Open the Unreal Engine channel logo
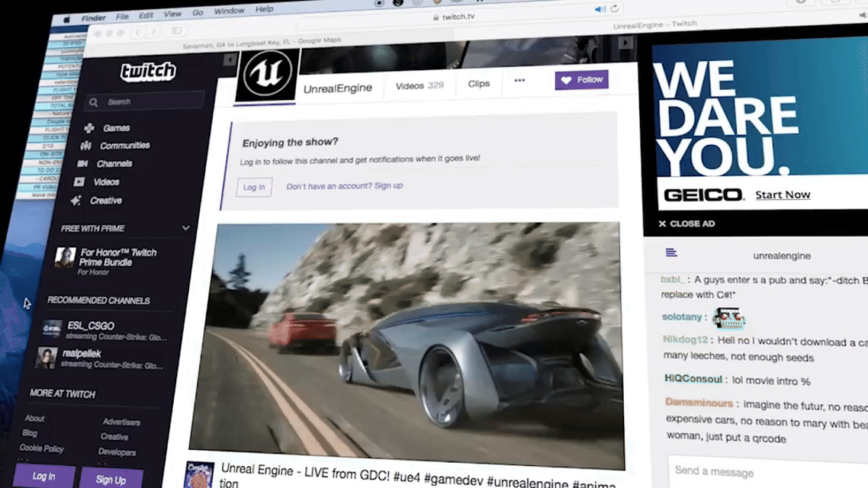Screen dimensions: 868x488 tap(268, 74)
